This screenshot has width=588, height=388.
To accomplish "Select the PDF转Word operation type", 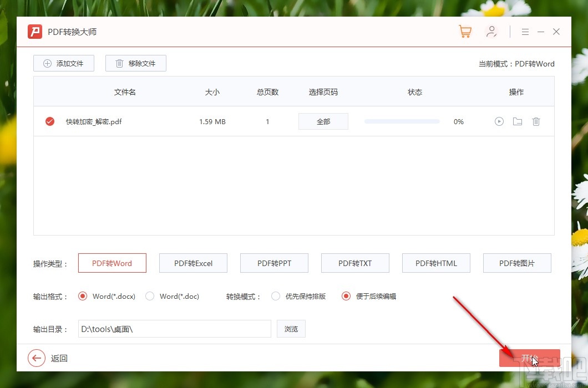I will [112, 263].
